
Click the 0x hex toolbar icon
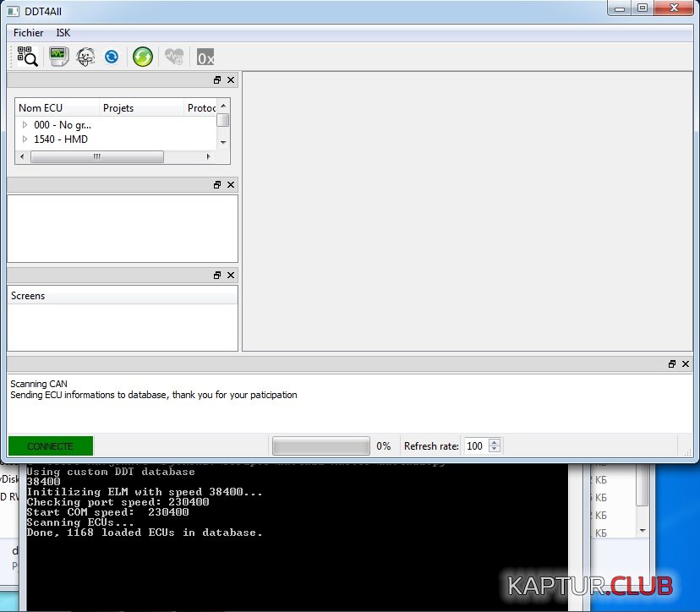click(205, 57)
